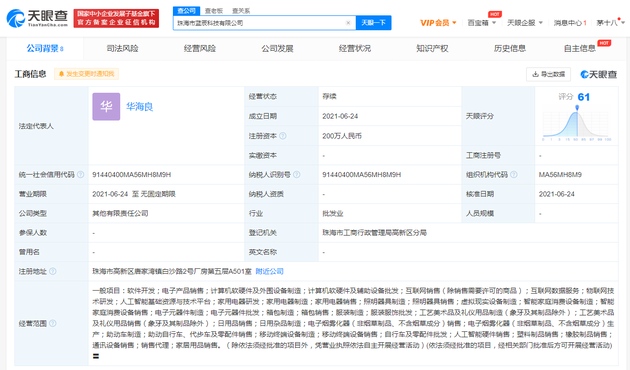630x370 pixels.
Task: Select the 批发业 industry value
Action: (x=333, y=213)
